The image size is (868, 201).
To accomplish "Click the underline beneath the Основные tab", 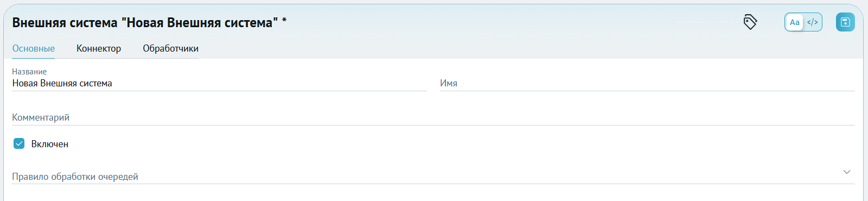I will (34, 58).
